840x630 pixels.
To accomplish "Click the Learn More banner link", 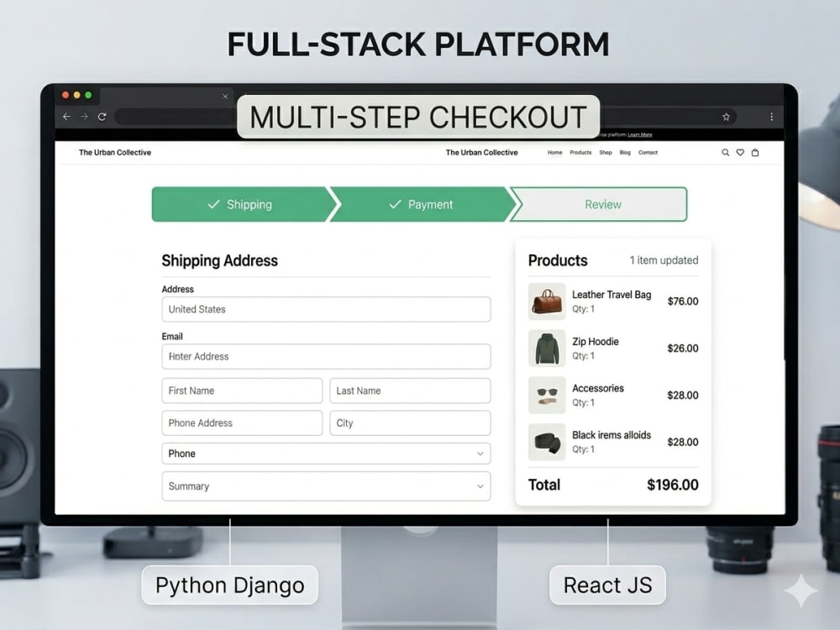I will [639, 135].
